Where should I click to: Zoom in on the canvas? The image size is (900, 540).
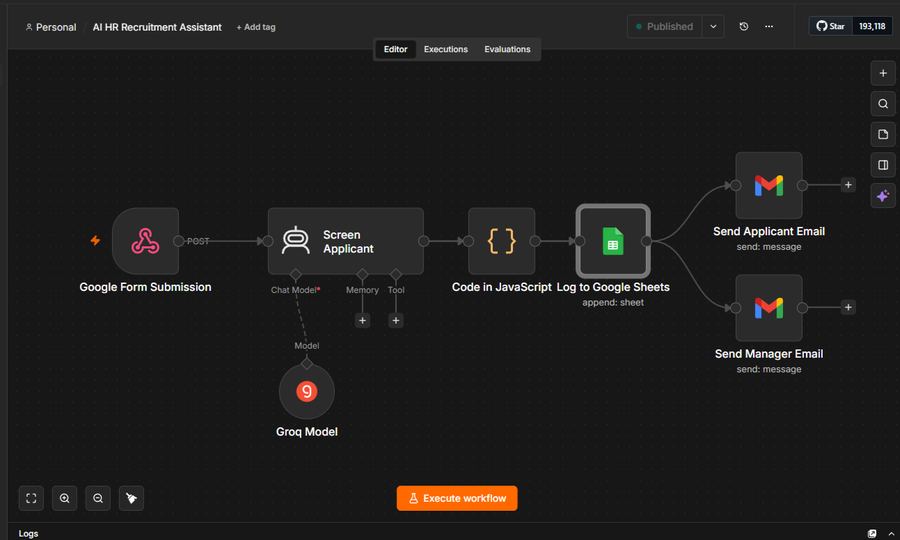[x=64, y=498]
